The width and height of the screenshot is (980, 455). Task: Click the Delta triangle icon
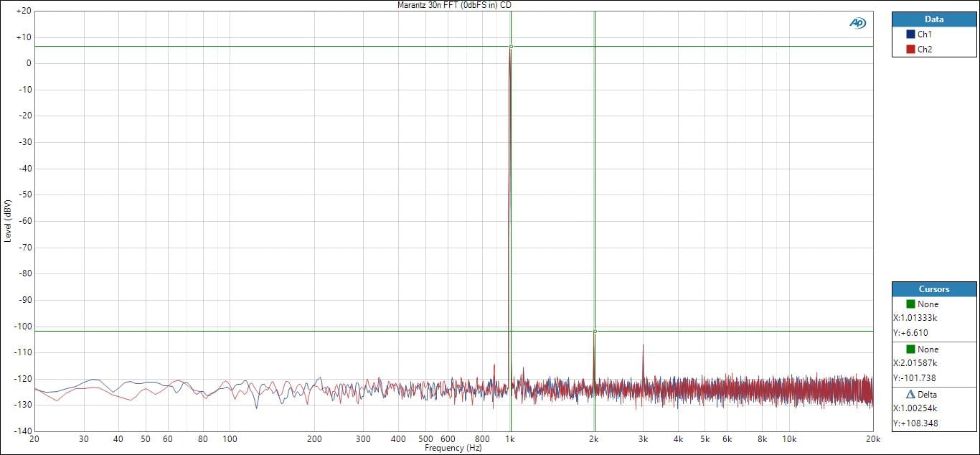(x=910, y=395)
